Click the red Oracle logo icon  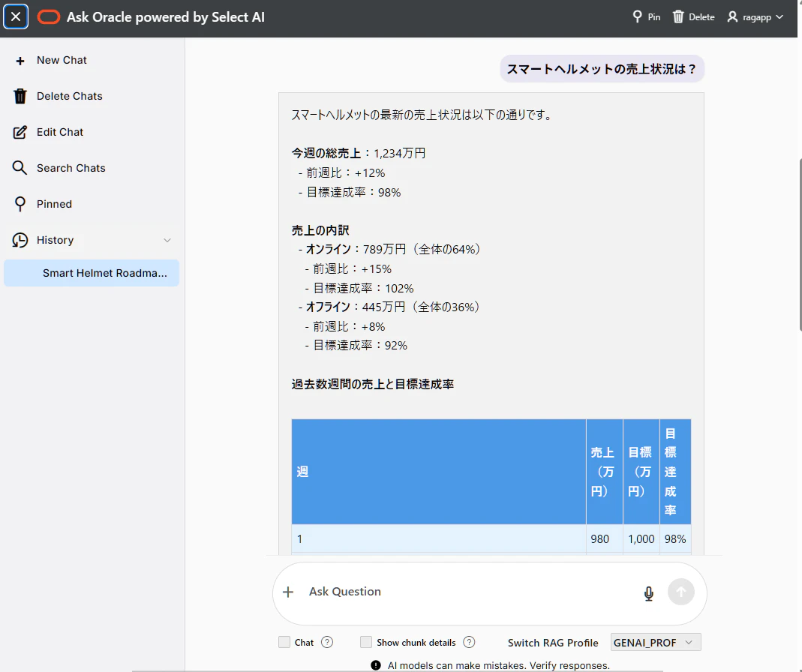coord(49,17)
